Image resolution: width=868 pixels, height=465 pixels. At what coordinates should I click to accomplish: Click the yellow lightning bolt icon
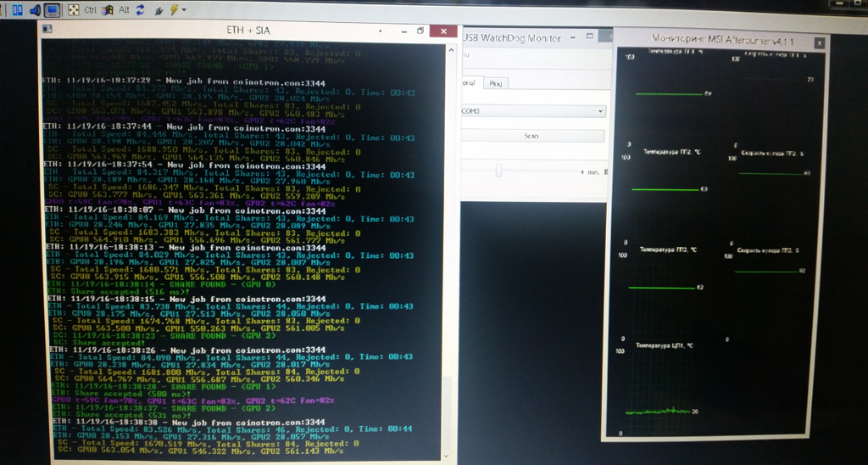[174, 10]
